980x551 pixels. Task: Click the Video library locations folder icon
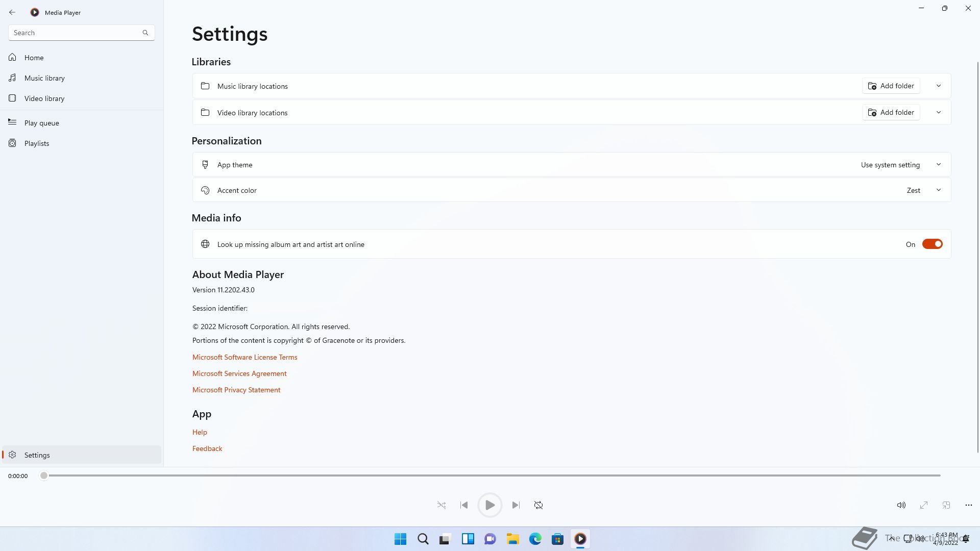click(x=205, y=112)
